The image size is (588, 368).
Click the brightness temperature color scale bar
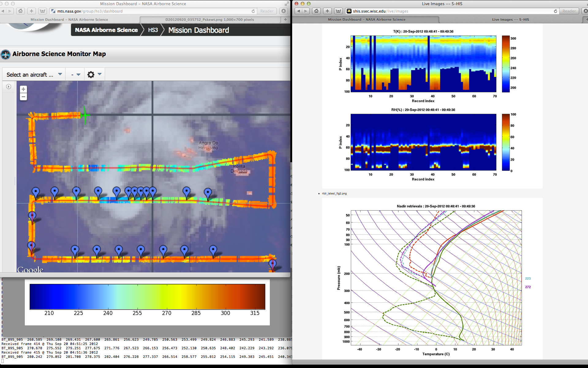(147, 297)
